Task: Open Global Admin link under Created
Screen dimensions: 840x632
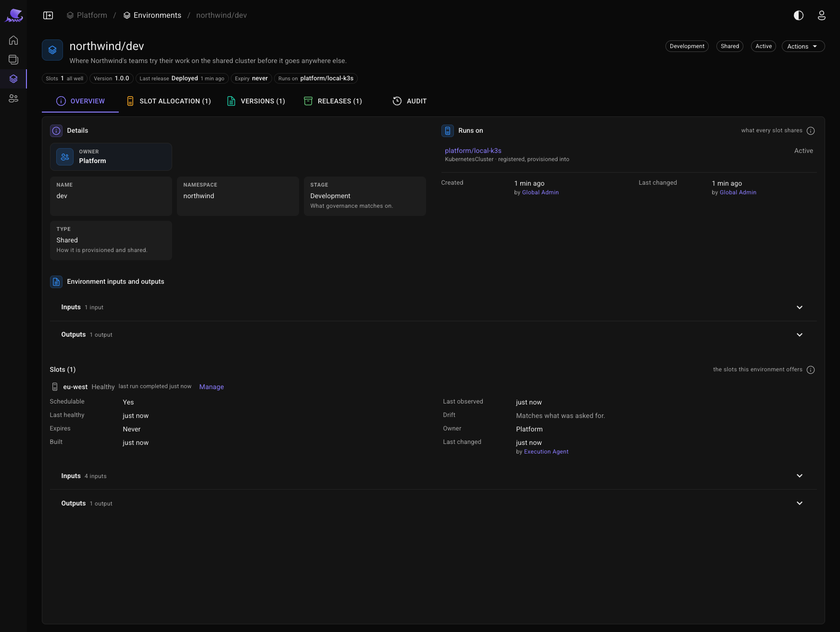Action: tap(540, 192)
